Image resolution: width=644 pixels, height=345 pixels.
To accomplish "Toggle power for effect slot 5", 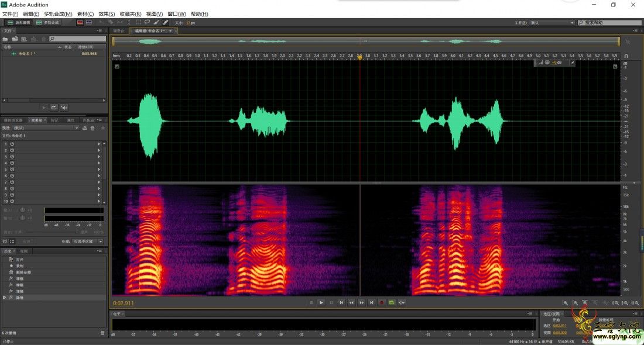I will (12, 170).
